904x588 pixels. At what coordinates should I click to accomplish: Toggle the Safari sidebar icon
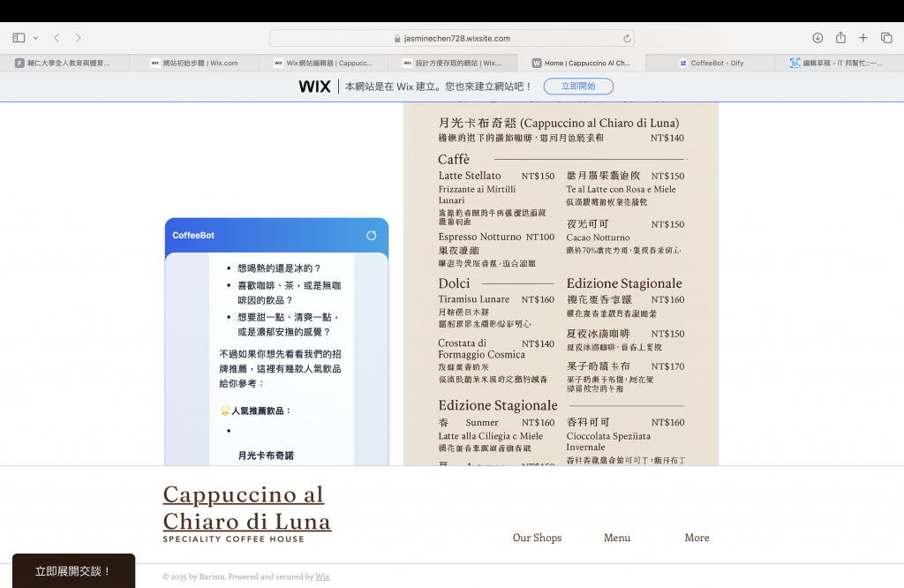(x=19, y=38)
